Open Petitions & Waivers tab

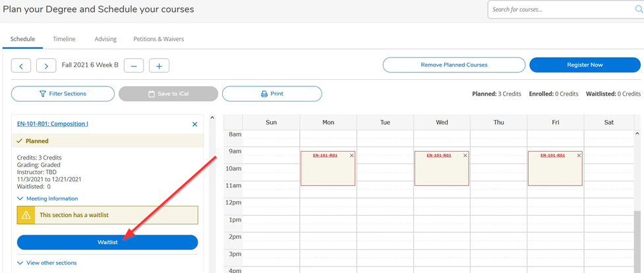[159, 39]
